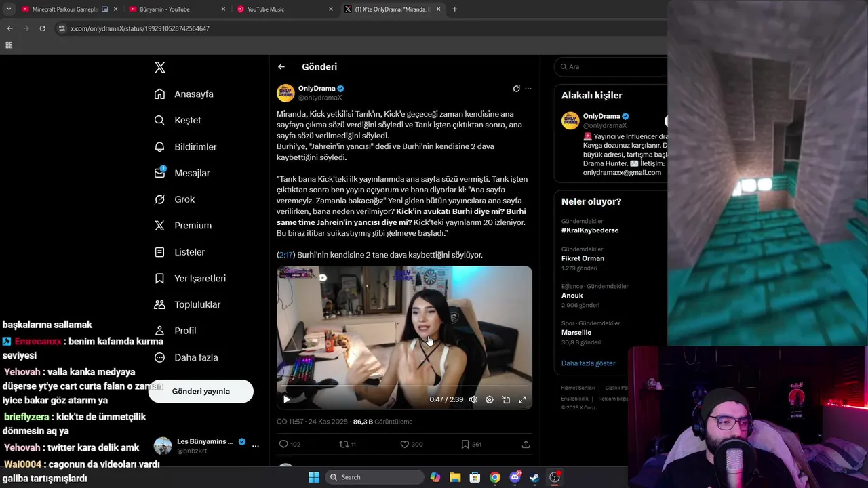Open Grok from the sidebar
The height and width of the screenshot is (488, 868).
tap(174, 199)
